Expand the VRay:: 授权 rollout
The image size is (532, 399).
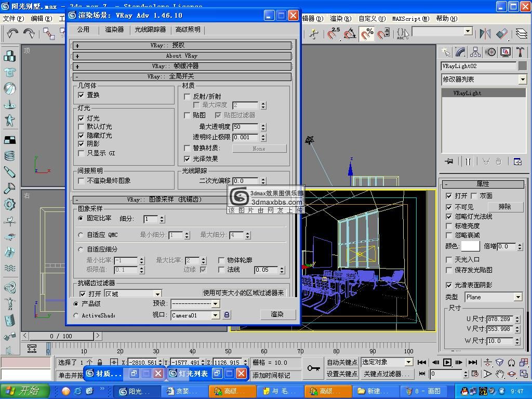(182, 46)
